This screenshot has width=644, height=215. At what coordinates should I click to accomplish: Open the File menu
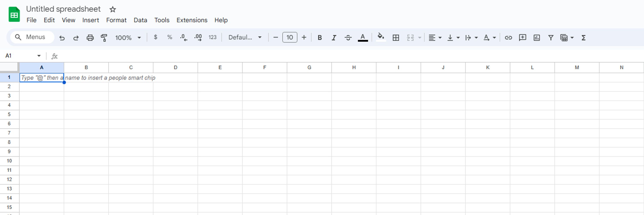pos(32,20)
